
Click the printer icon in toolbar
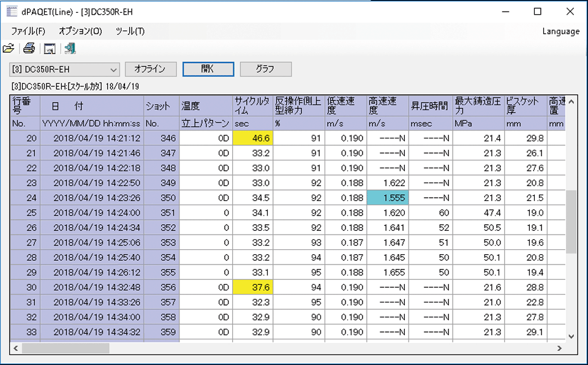click(x=29, y=49)
